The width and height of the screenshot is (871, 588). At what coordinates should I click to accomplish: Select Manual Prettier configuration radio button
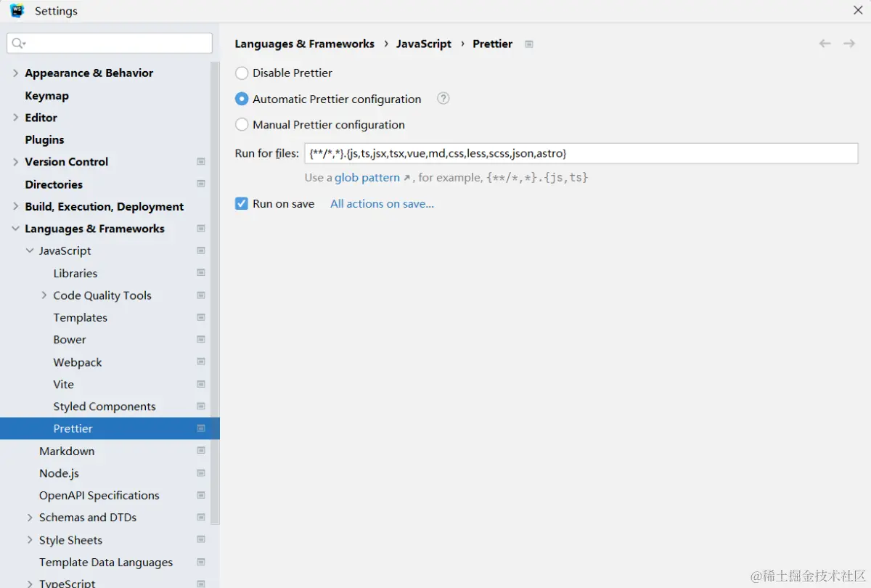coord(242,125)
